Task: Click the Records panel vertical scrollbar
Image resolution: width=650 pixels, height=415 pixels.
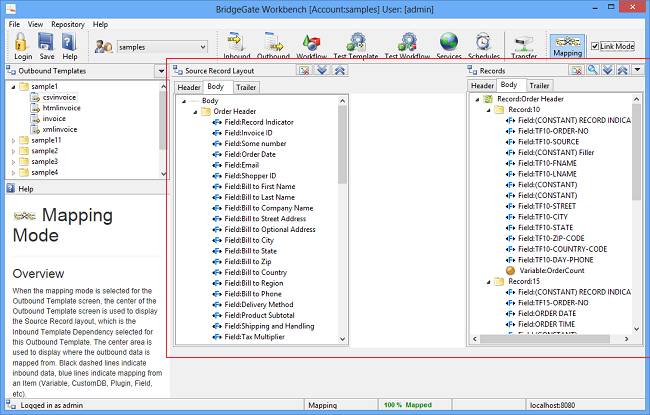Action: [637, 151]
